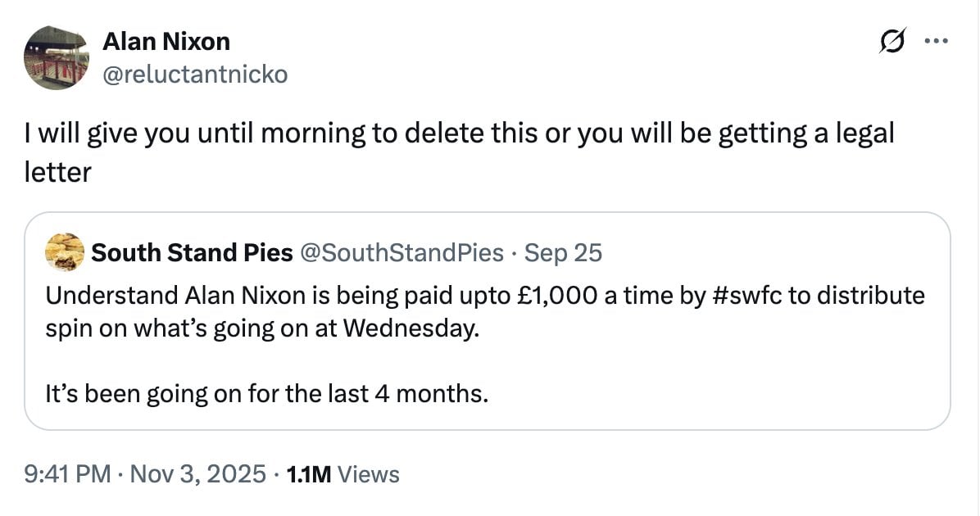
Task: Click the South Stand Pies pie avatar
Action: tap(64, 251)
